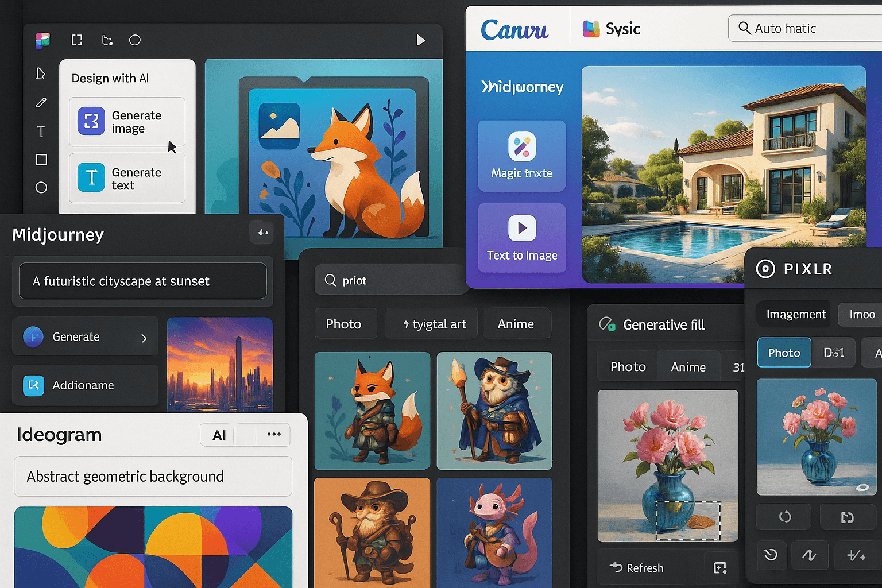Viewport: 882px width, 588px height.
Task: Select the Move arrow tool in sidebar
Action: click(41, 73)
